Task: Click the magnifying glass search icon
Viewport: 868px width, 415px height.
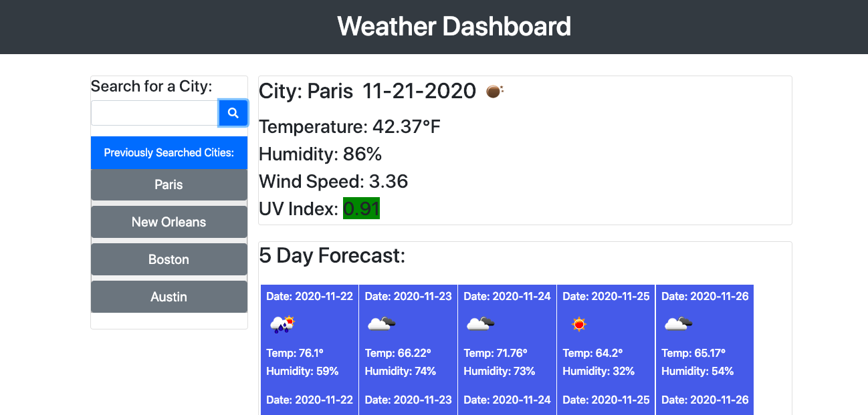Action: tap(233, 112)
